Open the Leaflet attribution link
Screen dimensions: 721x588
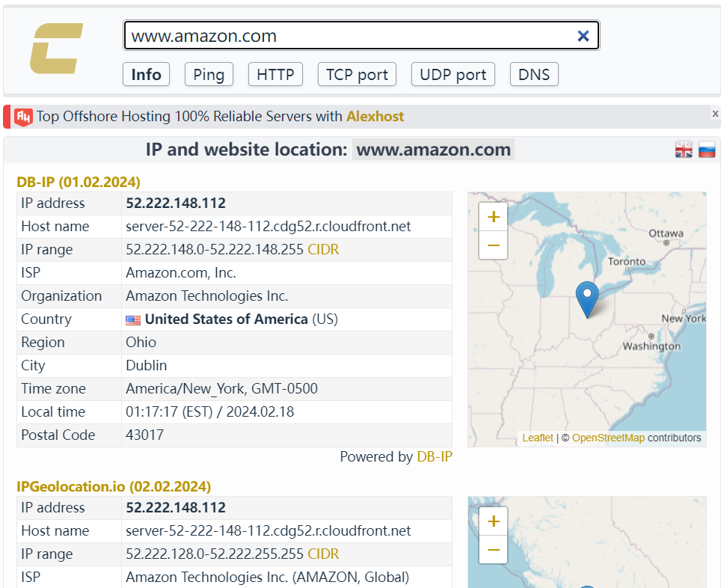click(538, 438)
